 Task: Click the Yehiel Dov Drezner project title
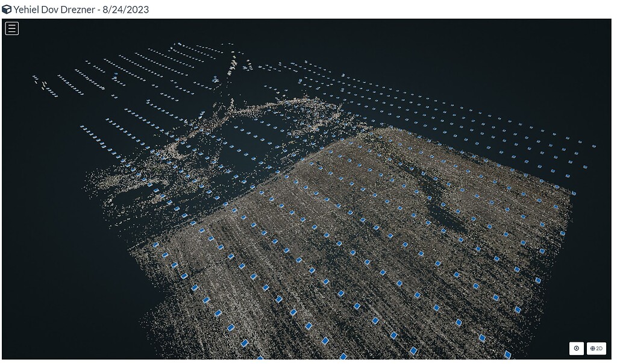(x=55, y=9)
